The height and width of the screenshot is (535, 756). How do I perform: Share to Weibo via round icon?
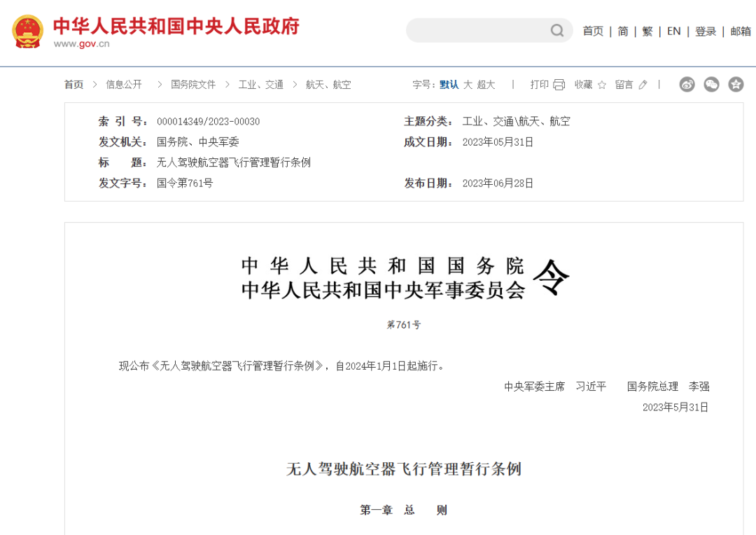pos(687,85)
